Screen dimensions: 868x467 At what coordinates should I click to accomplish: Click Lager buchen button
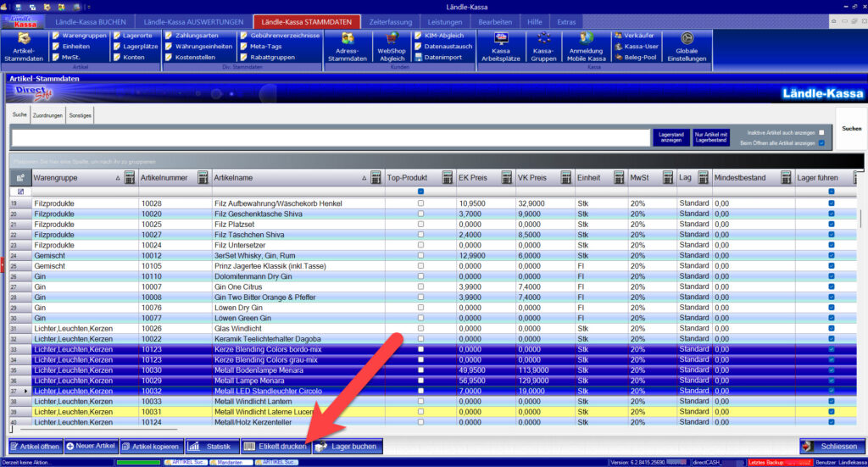[348, 447]
